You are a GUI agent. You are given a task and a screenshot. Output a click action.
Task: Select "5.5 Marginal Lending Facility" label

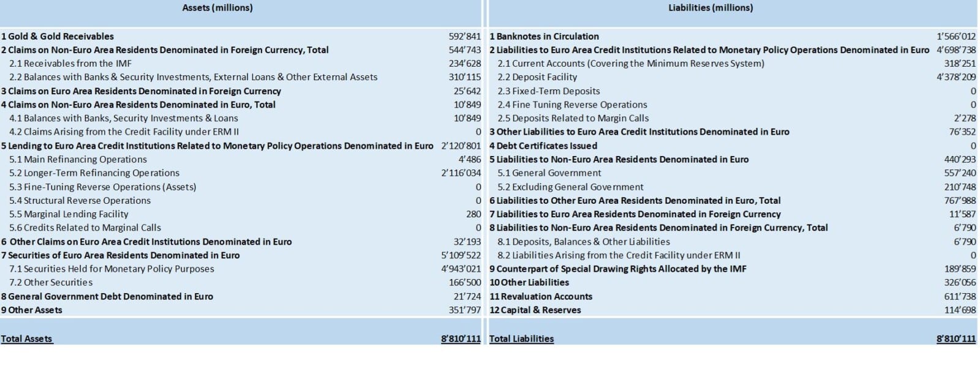[x=69, y=214]
